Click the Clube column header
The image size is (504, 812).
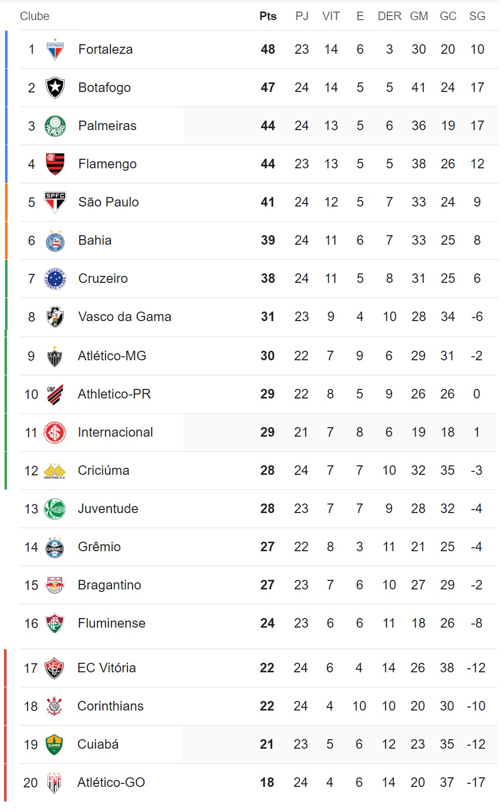point(35,16)
